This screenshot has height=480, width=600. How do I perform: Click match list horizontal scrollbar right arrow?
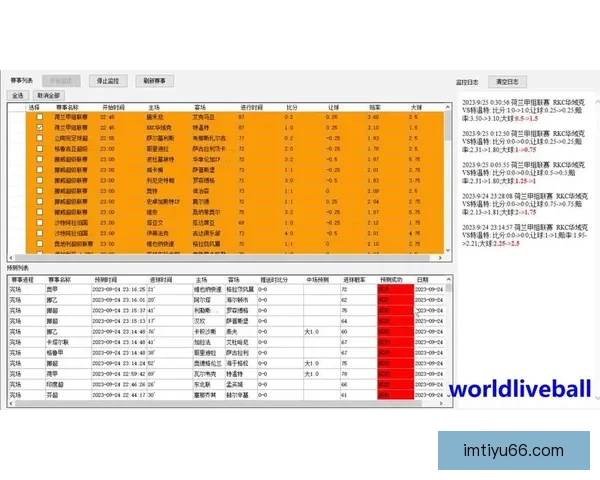440,258
